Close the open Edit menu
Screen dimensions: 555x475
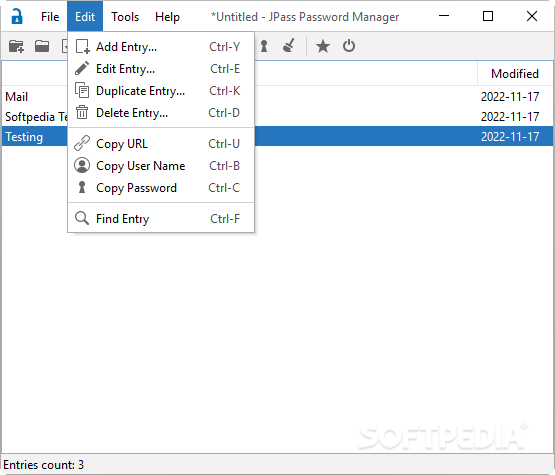pos(85,17)
